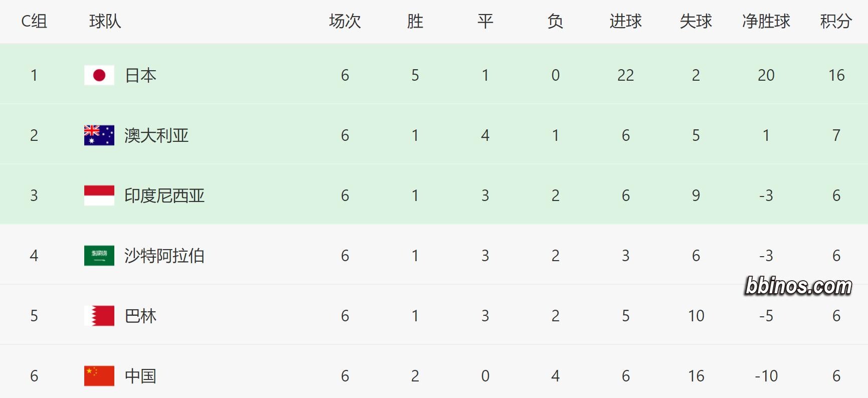Select the 印度尼西亚 team name
Screen dimensions: 868x398
[x=164, y=195]
